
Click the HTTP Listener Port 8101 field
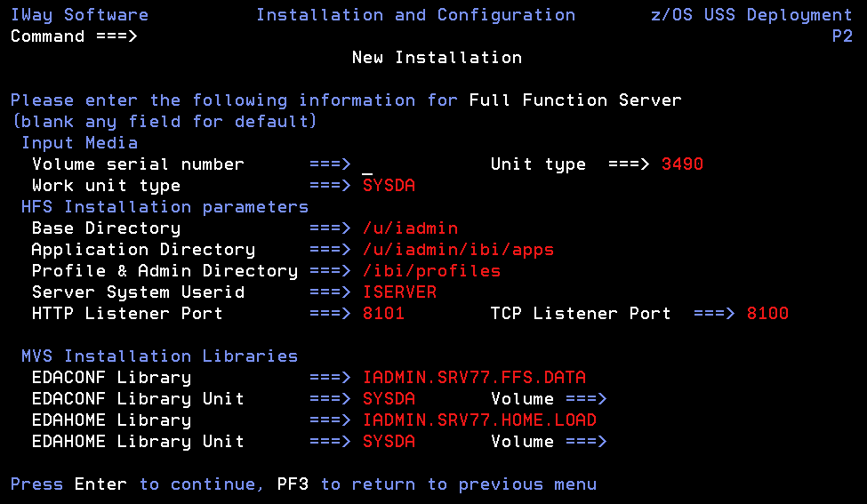[383, 314]
